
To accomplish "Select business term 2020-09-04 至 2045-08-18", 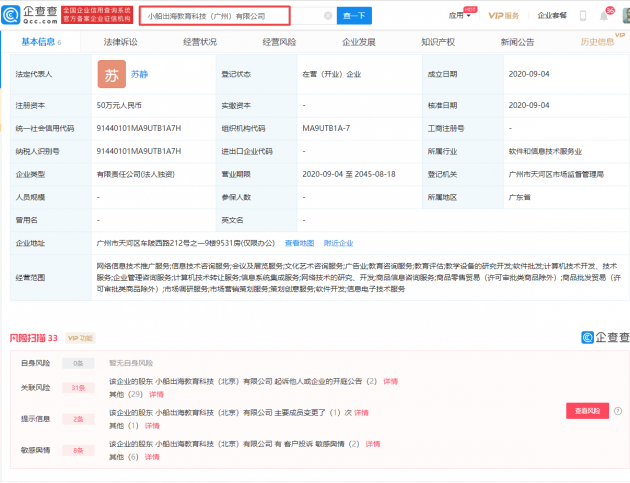I will tap(349, 174).
